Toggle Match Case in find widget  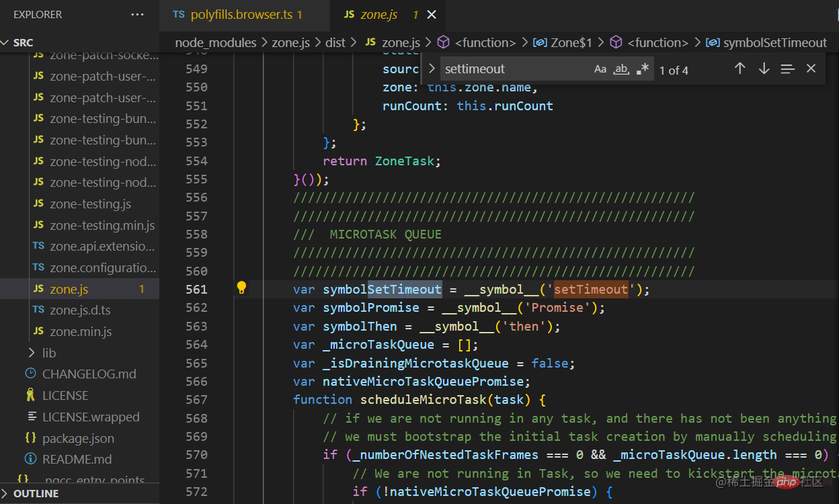pyautogui.click(x=600, y=69)
